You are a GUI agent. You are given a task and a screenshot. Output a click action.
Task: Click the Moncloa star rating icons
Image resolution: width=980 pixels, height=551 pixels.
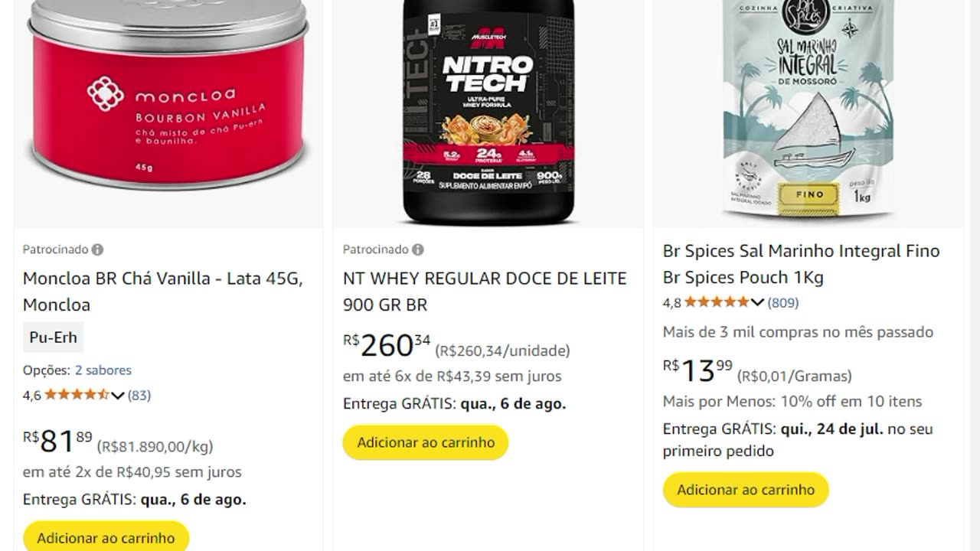coord(77,395)
